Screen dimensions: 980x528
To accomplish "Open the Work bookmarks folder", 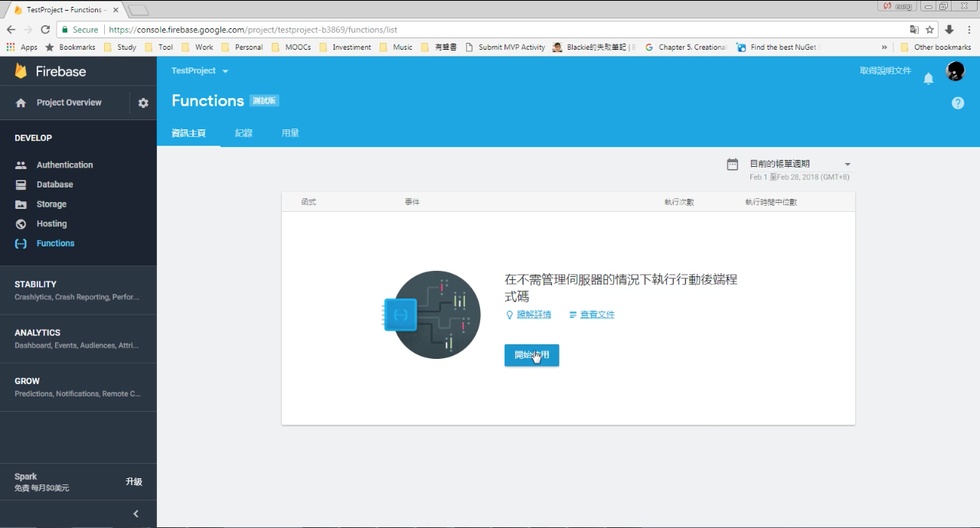I will coord(197,47).
